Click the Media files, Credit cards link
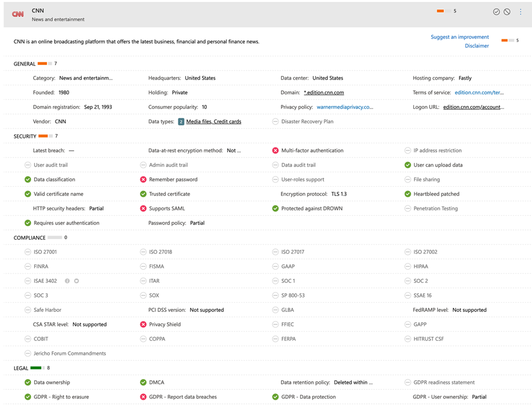Viewport: 532px width, 408px height. click(214, 122)
